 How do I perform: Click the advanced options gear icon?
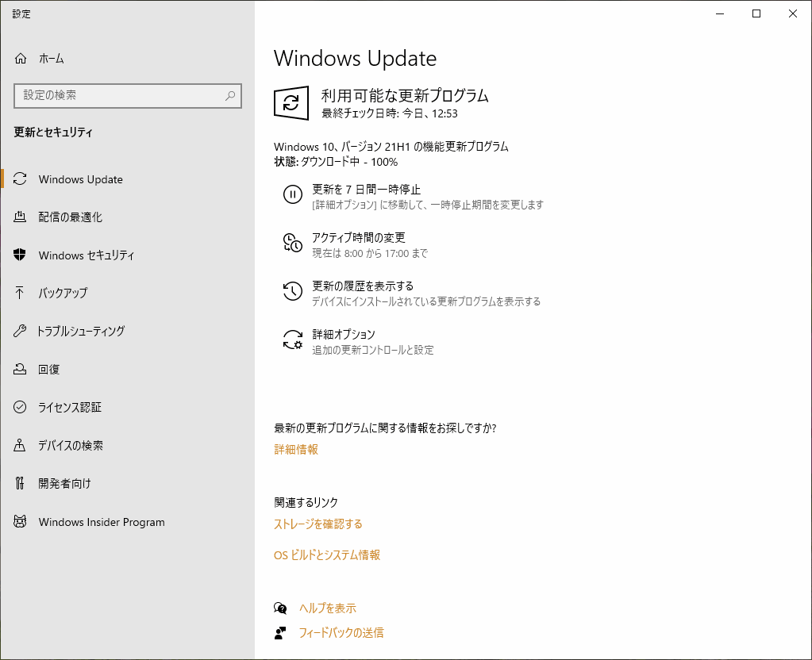pos(293,340)
